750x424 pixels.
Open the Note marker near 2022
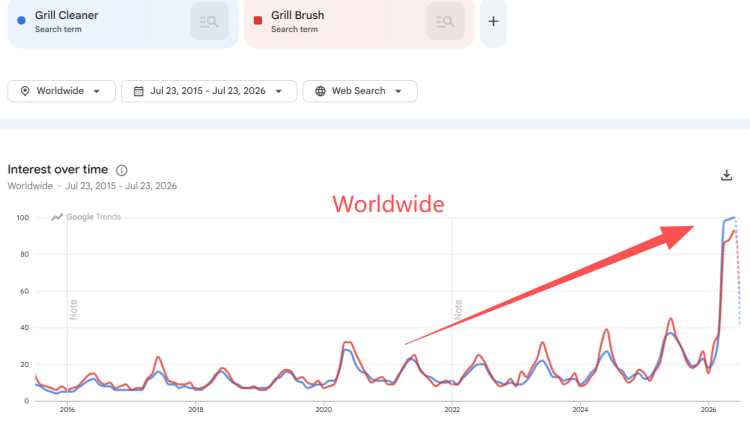pos(458,310)
